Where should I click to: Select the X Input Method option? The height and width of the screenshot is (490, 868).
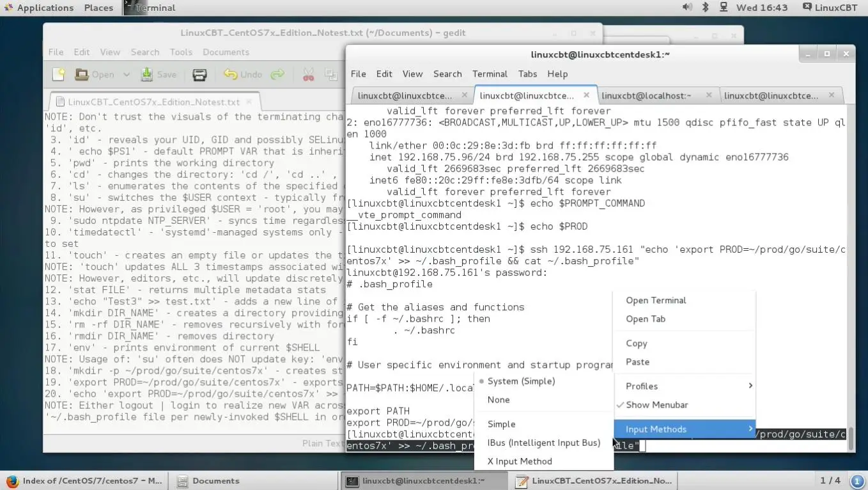544,461
